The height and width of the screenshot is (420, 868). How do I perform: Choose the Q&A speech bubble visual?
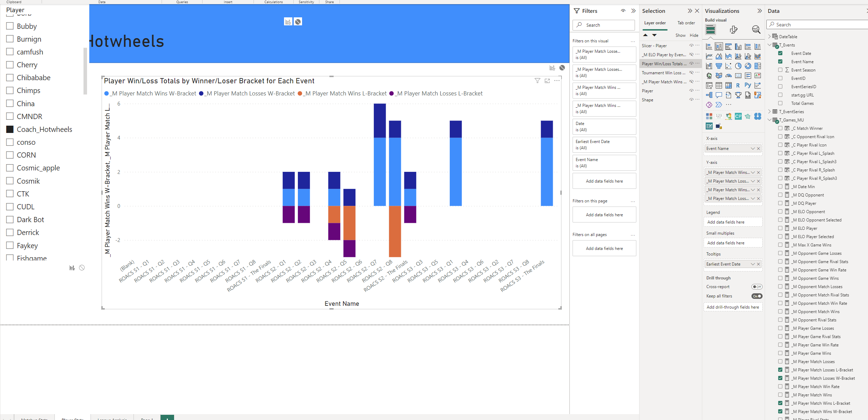[x=719, y=95]
